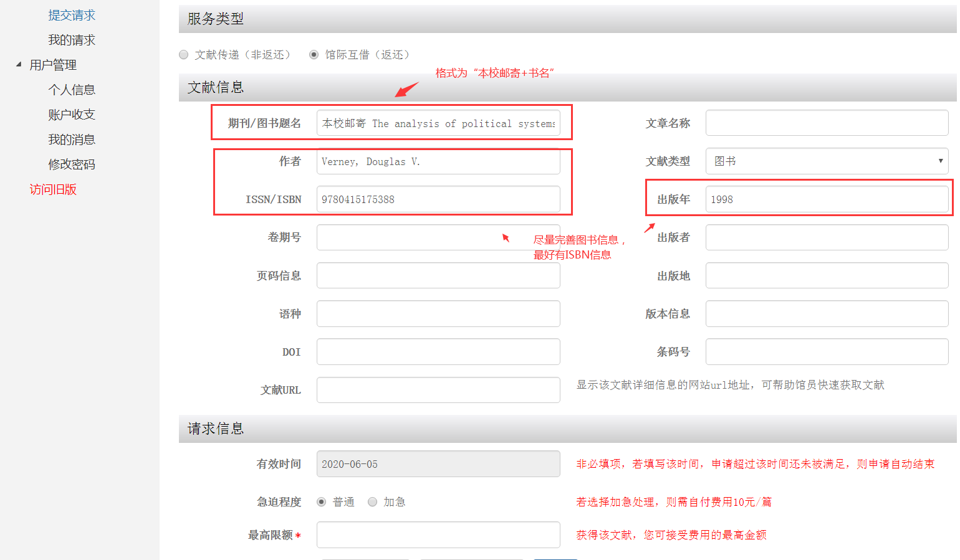Screen dimensions: 960x560
Task: Open the 文献类型 dropdown
Action: coord(827,161)
